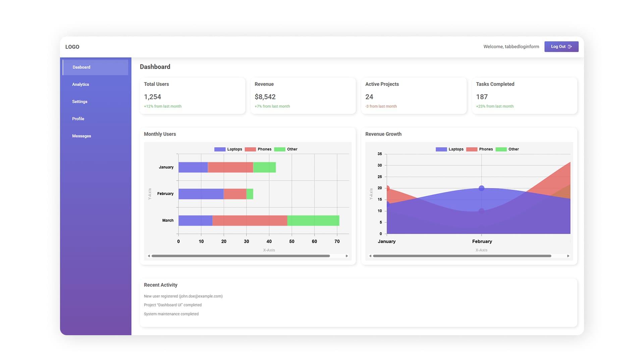Open the Settings sidebar item

point(79,102)
